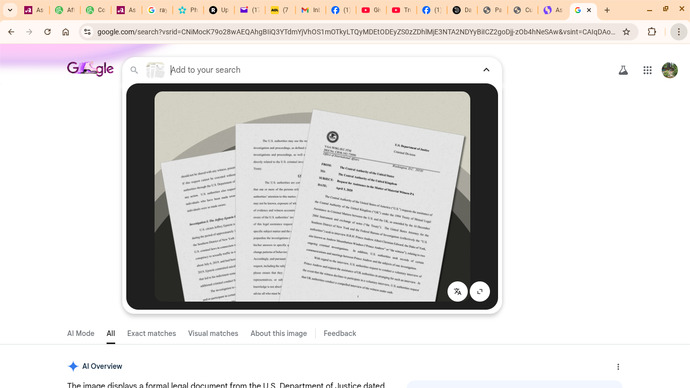Screen dimensions: 690x388
Task: Switch to AI Mode tab
Action: pos(81,333)
